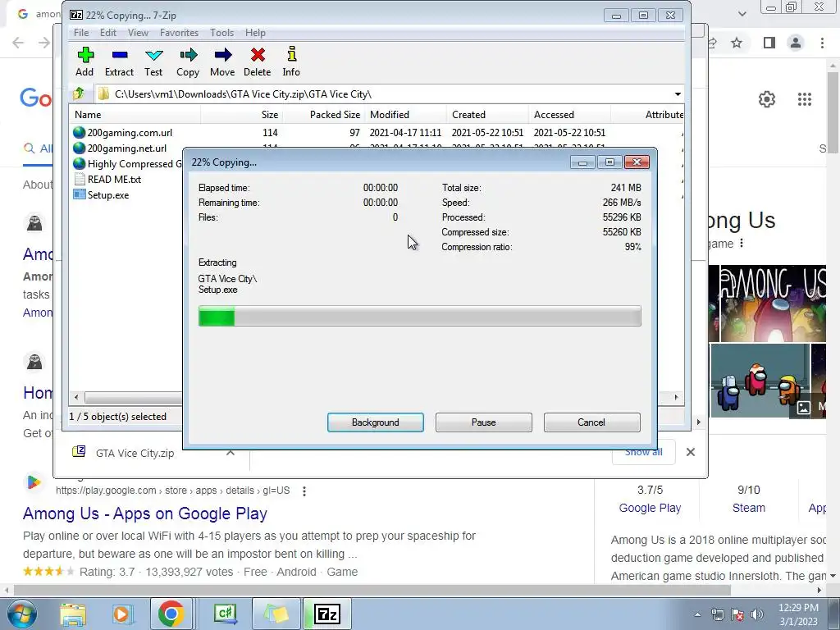Screen dimensions: 840x630
Task: Click the Among Us title artwork thumbnail
Action: (x=773, y=304)
